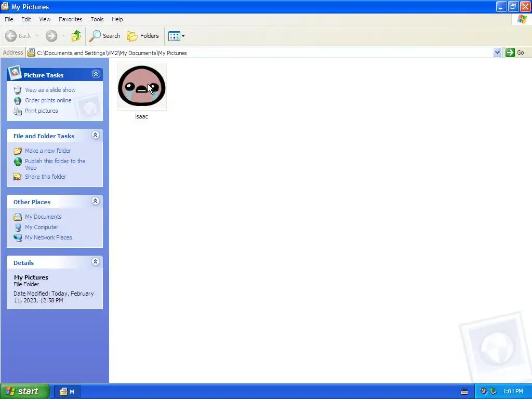The image size is (532, 399).
Task: Click Publish this folder to the Web
Action: pyautogui.click(x=55, y=164)
